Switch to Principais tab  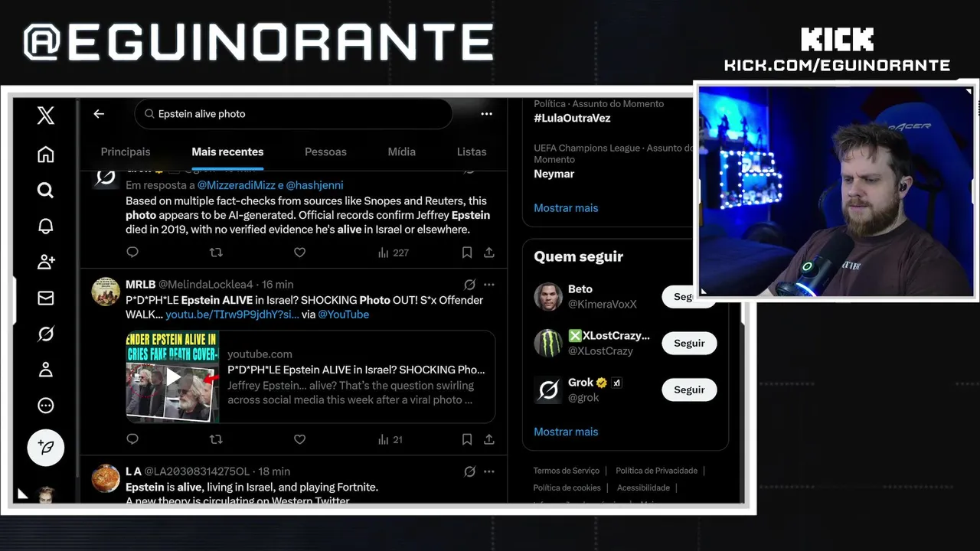tap(126, 152)
